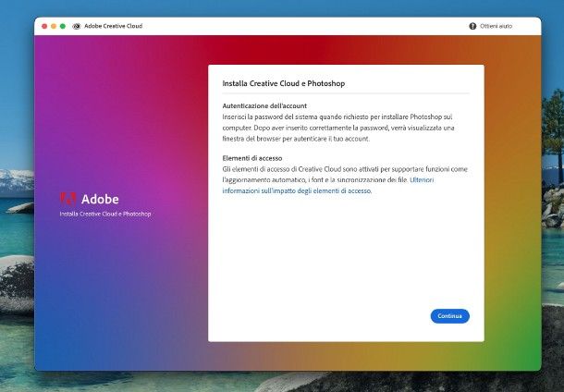The height and width of the screenshot is (392, 564).
Task: Click the 'Installa Creative Cloud e Photoshop' heading
Action: 284,83
